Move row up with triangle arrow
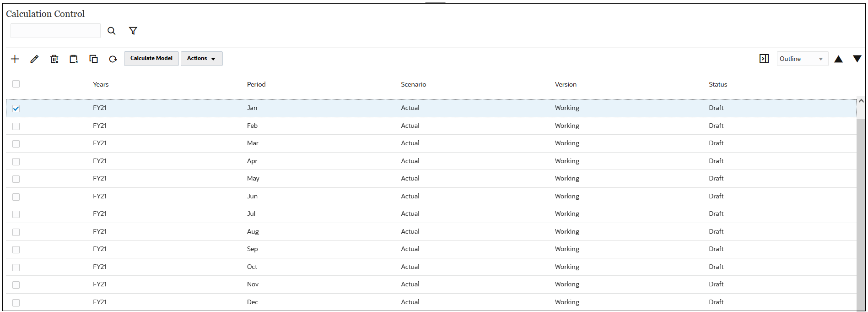Screen dimensions: 868x312 coord(838,59)
